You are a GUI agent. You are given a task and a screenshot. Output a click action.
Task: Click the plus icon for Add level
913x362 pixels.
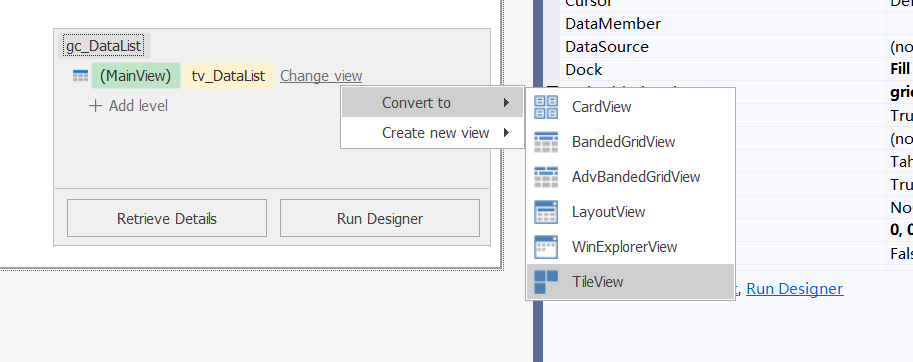point(95,106)
